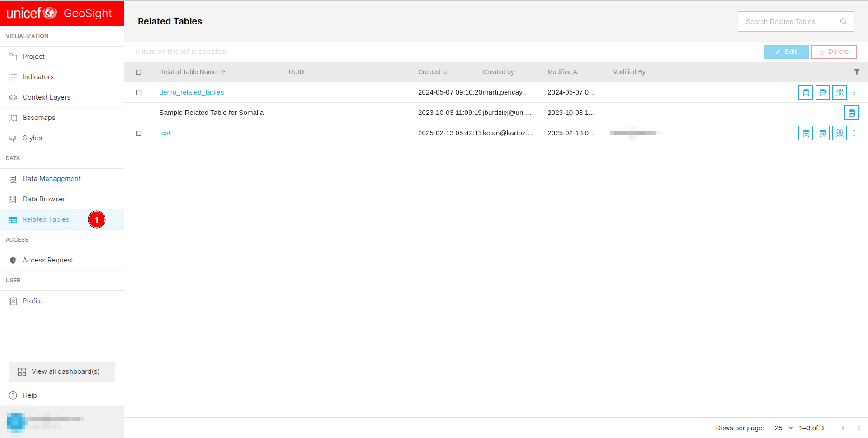868x438 pixels.
Task: Open Indicators in the sidebar
Action: pos(62,77)
